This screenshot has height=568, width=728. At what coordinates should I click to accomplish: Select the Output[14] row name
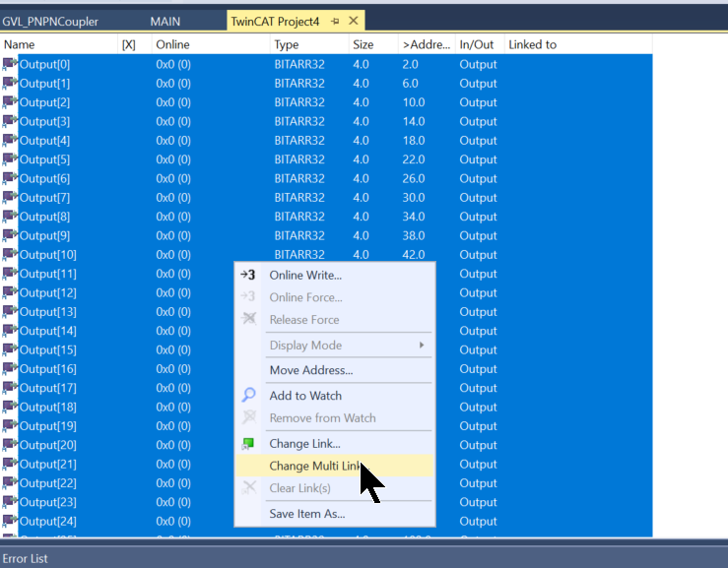[48, 331]
